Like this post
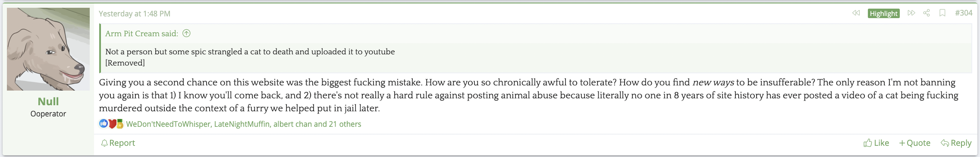The width and height of the screenshot is (980, 157). [876, 143]
